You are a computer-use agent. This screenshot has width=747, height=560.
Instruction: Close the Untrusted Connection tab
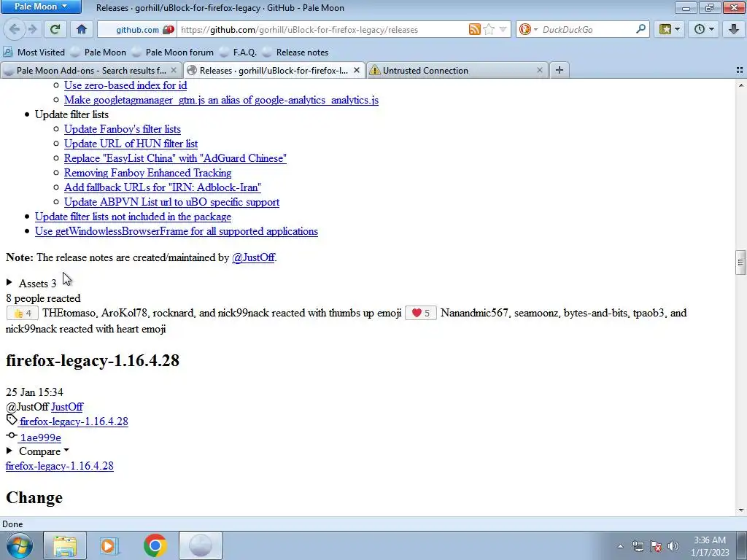pyautogui.click(x=539, y=70)
